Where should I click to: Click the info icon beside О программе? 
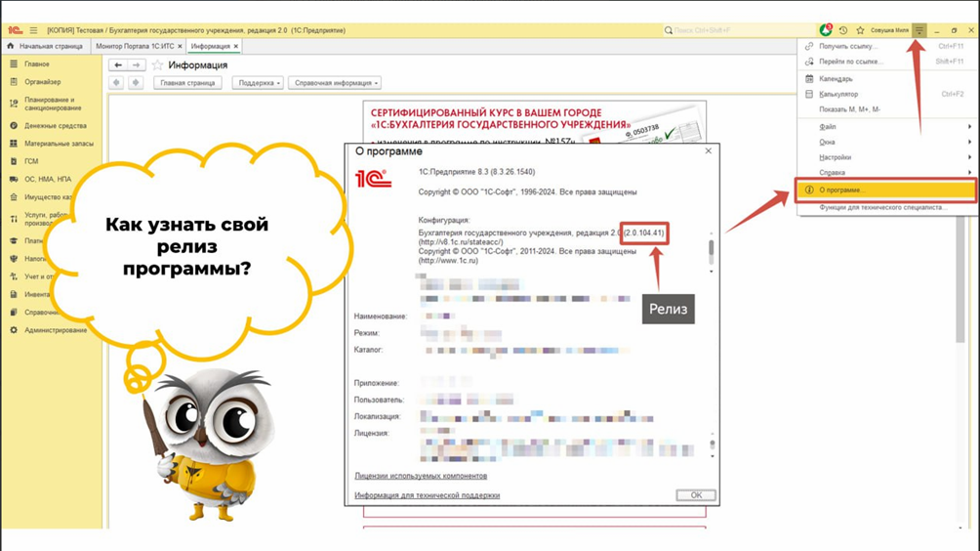(x=809, y=191)
